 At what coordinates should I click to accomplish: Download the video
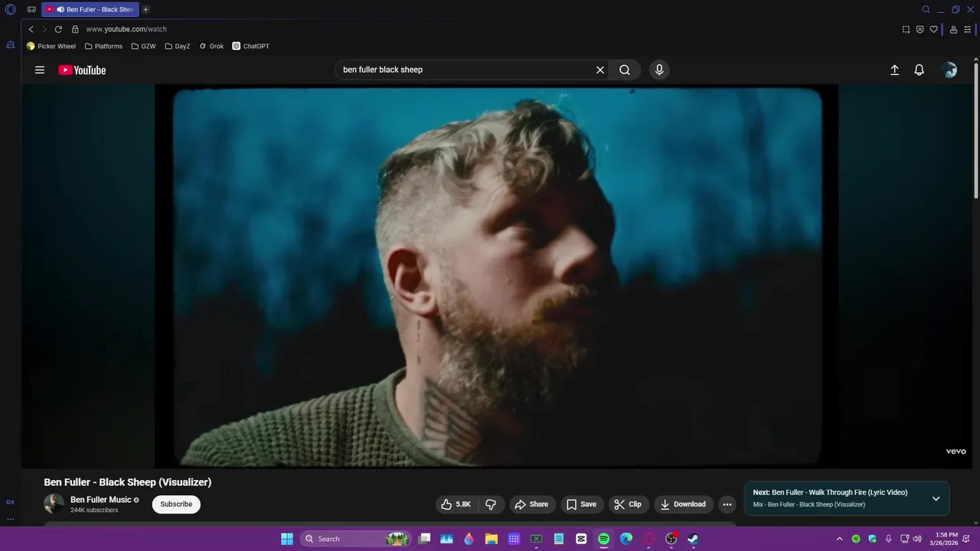(683, 504)
